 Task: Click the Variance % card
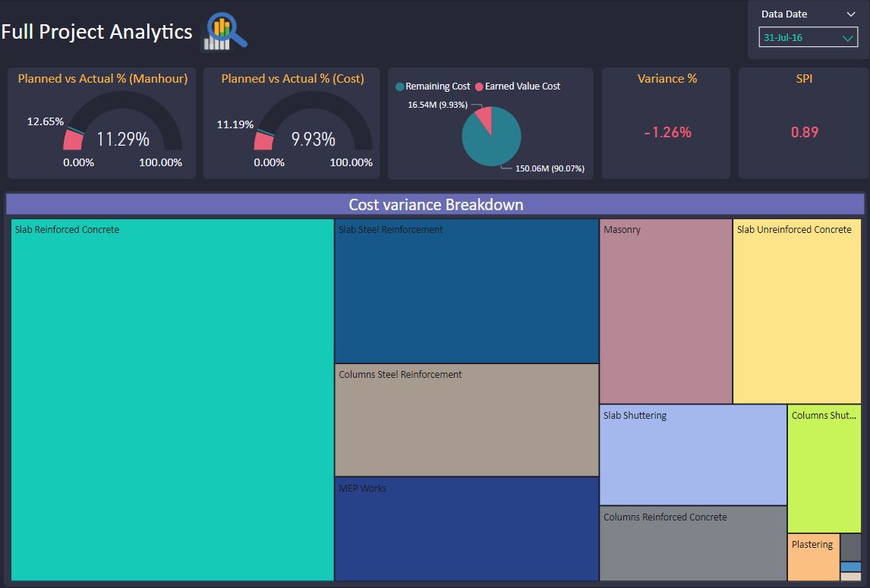pos(667,123)
